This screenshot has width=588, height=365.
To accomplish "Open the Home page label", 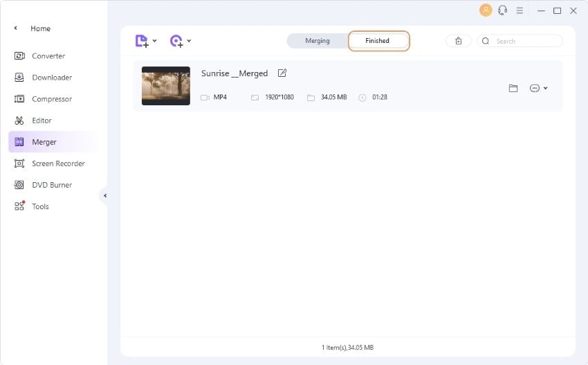I will pos(41,28).
